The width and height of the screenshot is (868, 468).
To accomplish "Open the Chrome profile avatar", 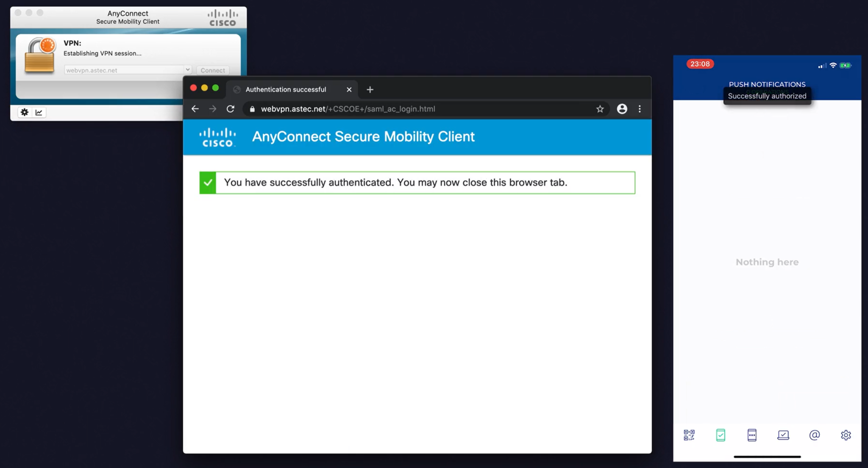I will click(622, 109).
